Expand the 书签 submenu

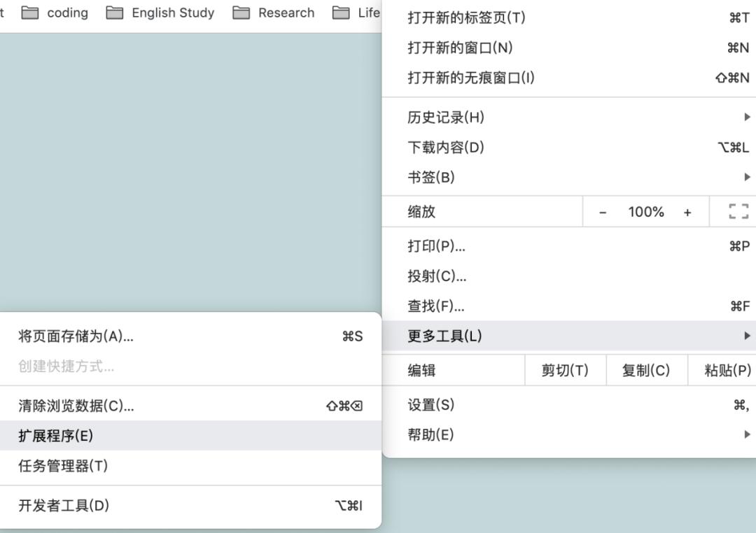coord(490,177)
